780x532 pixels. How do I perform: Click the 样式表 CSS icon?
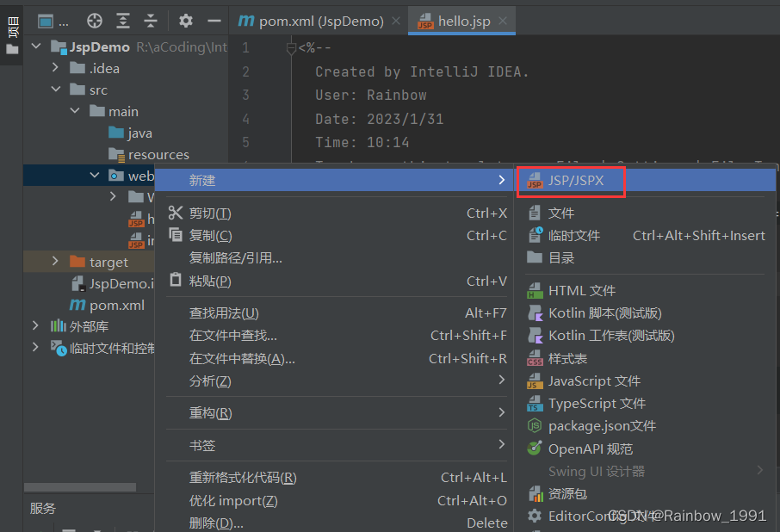point(535,358)
